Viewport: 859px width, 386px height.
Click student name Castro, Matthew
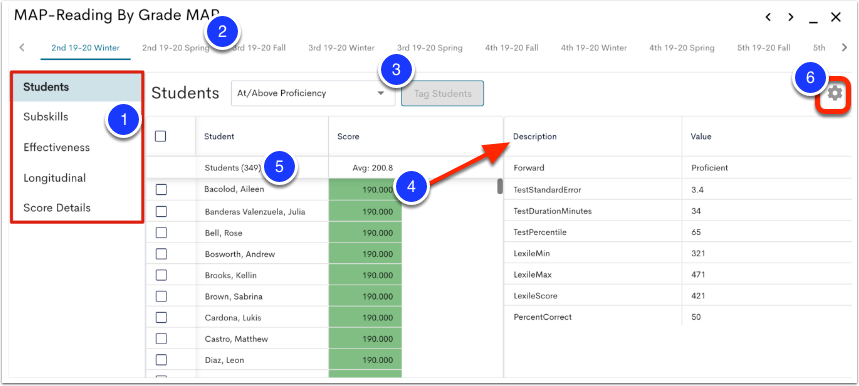pos(236,339)
